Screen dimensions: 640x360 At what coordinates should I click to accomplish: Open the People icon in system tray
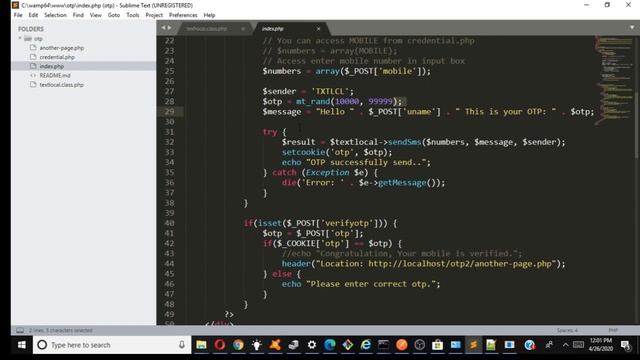(x=549, y=345)
